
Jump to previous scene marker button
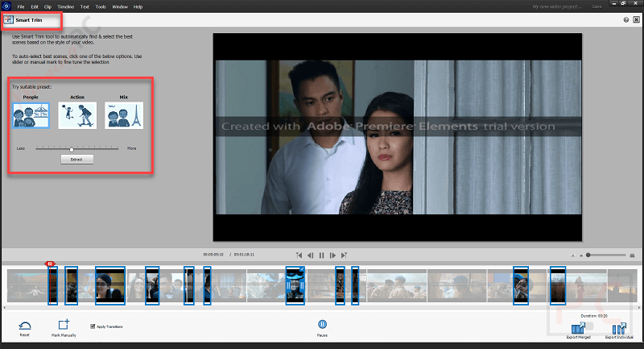point(299,256)
